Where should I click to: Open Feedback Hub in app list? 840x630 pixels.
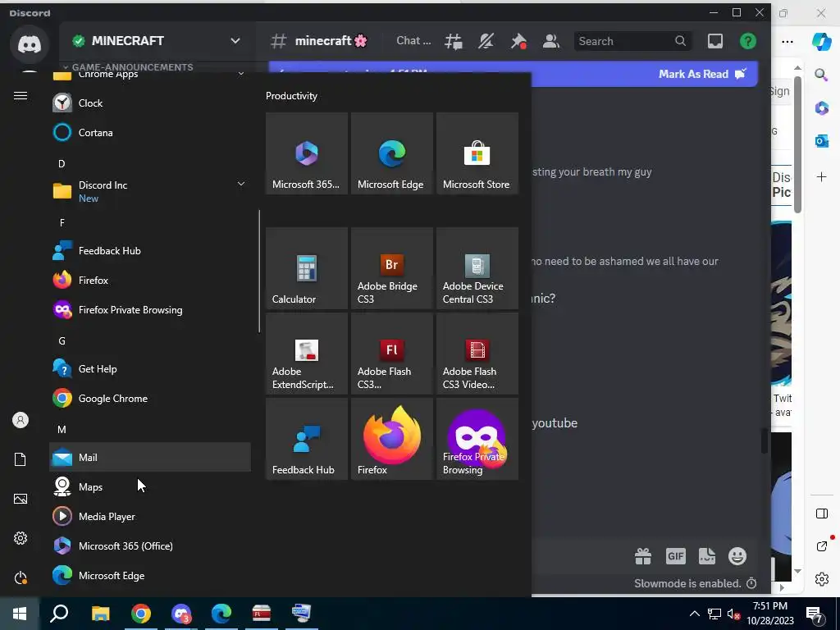150,251
